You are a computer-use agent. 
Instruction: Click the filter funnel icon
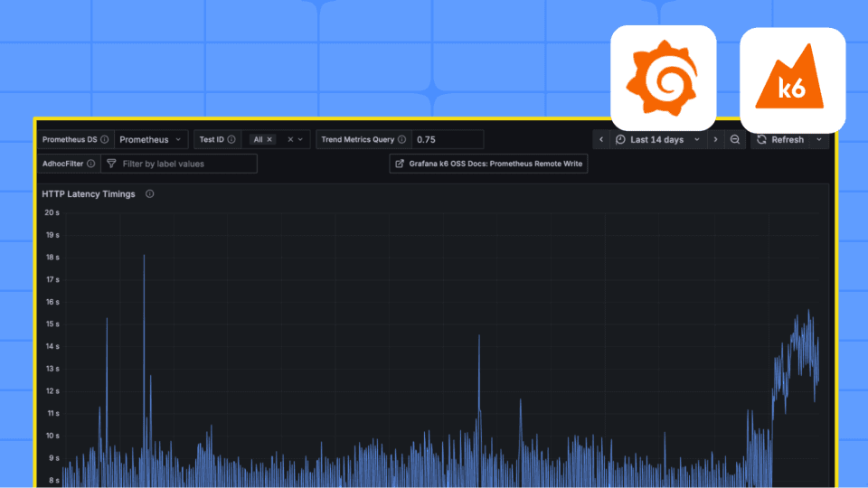[111, 164]
